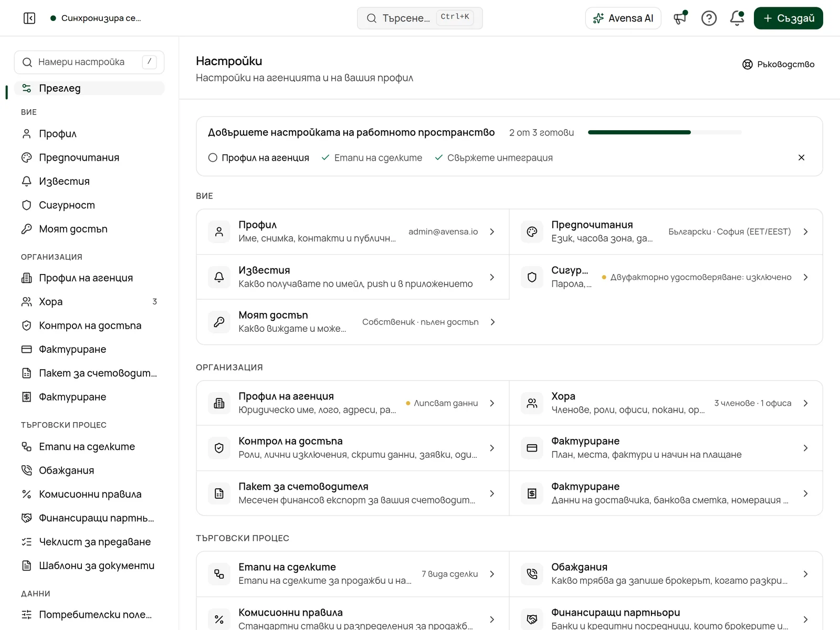
Task: Open the Предпочитания card chevron
Action: point(805,232)
